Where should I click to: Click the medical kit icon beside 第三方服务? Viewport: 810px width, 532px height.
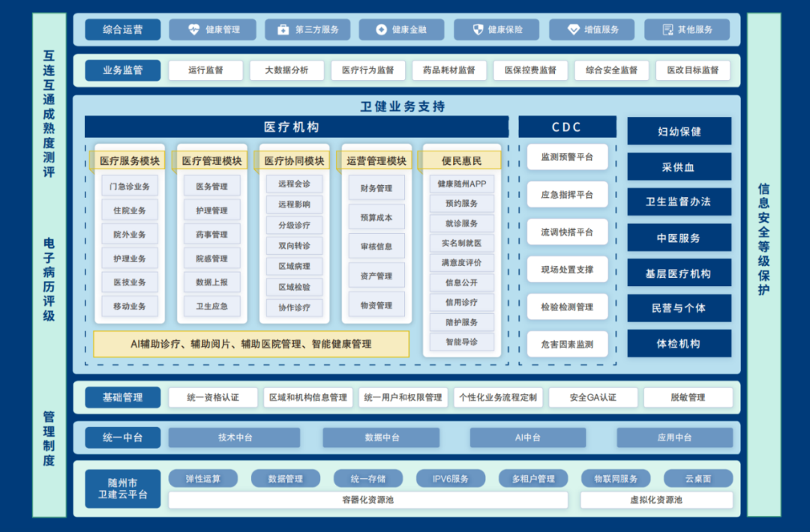[x=283, y=29]
